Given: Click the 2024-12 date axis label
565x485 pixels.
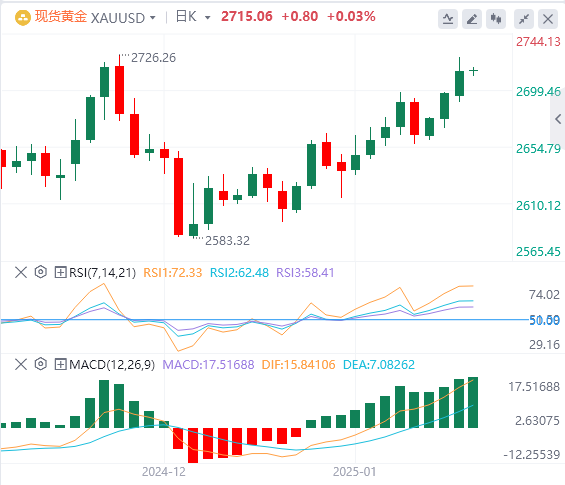Looking at the screenshot, I should pyautogui.click(x=164, y=472).
